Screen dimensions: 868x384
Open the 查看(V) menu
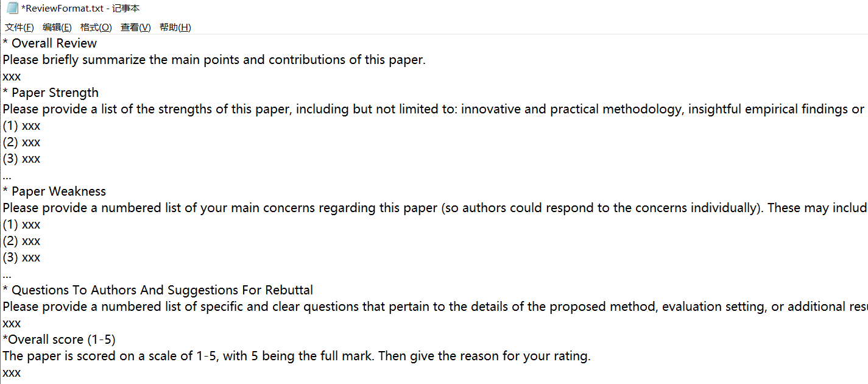click(x=136, y=27)
